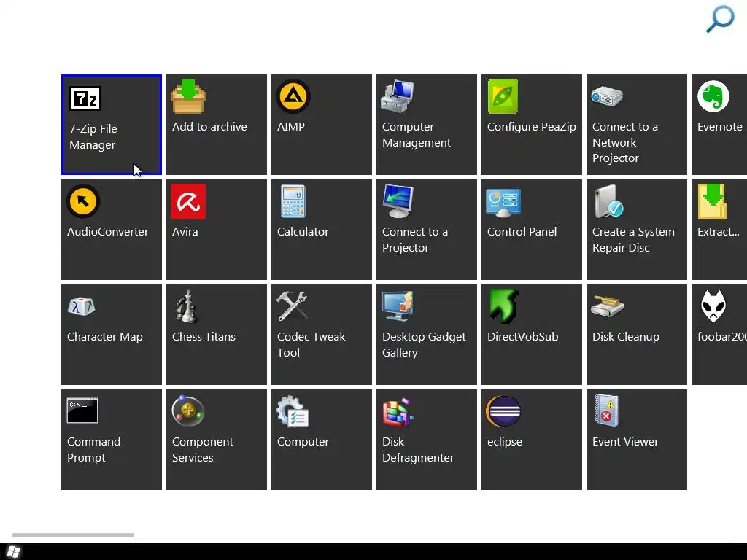Launch Configure PeaZip icon
The image size is (747, 560).
tap(503, 96)
